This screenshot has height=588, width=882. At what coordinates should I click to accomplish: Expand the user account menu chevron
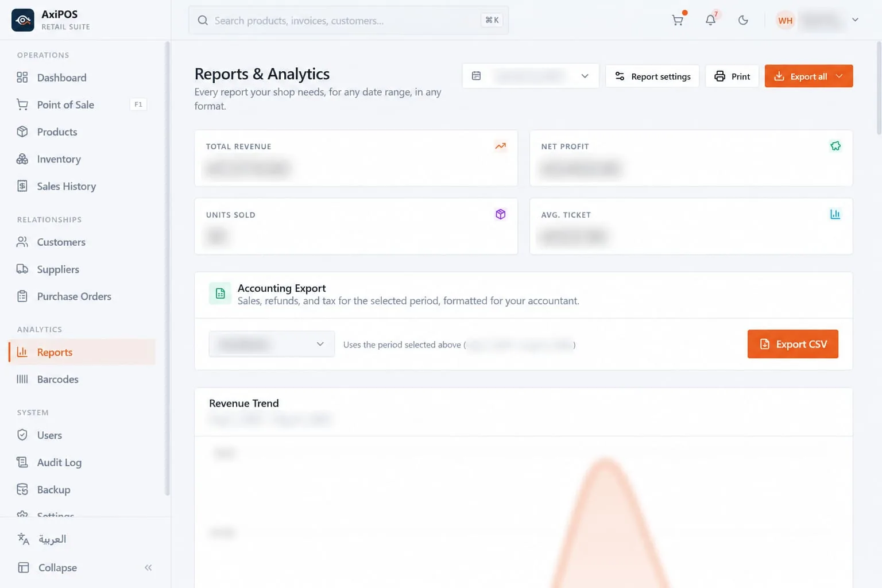point(855,20)
